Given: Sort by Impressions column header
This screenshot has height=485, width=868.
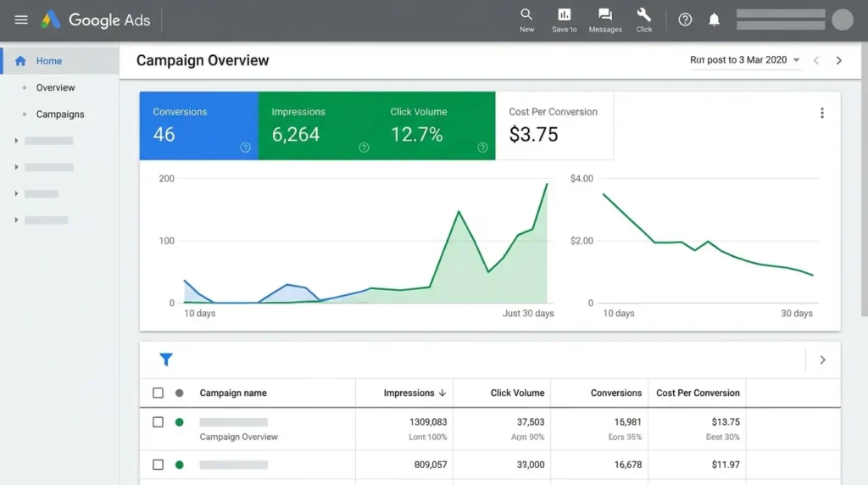Looking at the screenshot, I should (409, 393).
